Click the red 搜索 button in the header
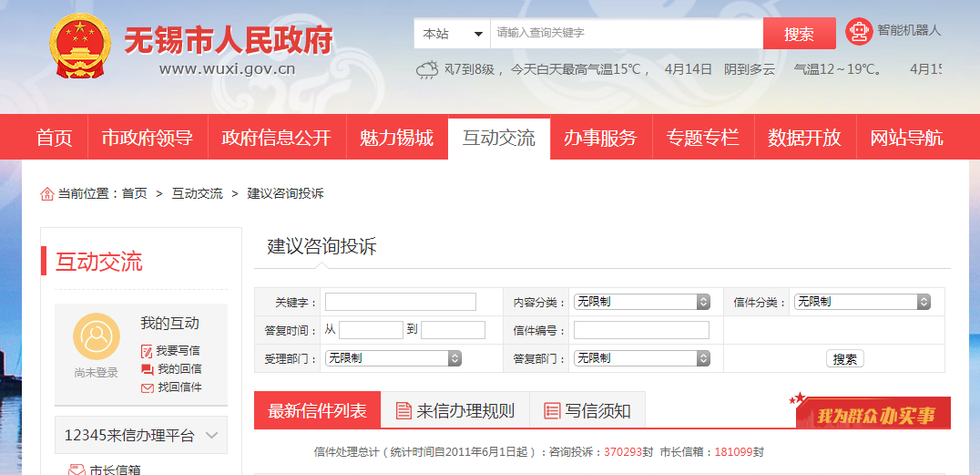This screenshot has height=475, width=980. [x=799, y=34]
